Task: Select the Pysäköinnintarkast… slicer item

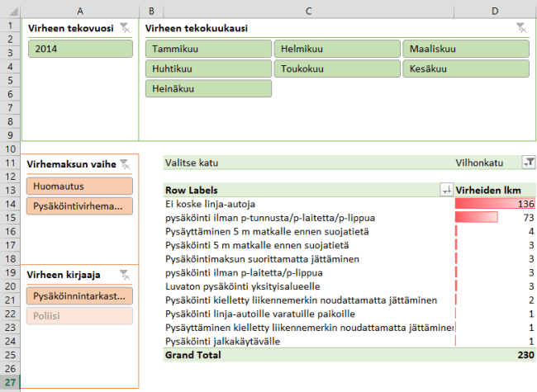Action: pos(80,296)
